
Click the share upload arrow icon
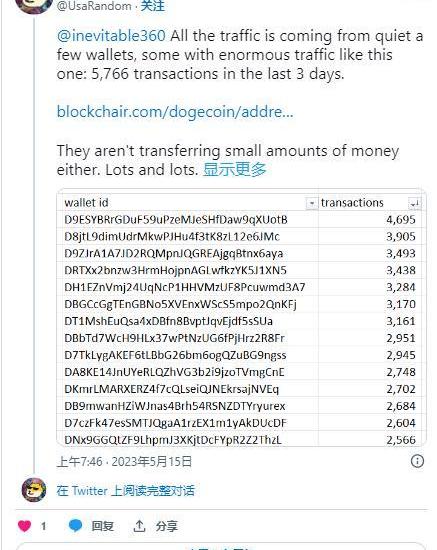[139, 526]
